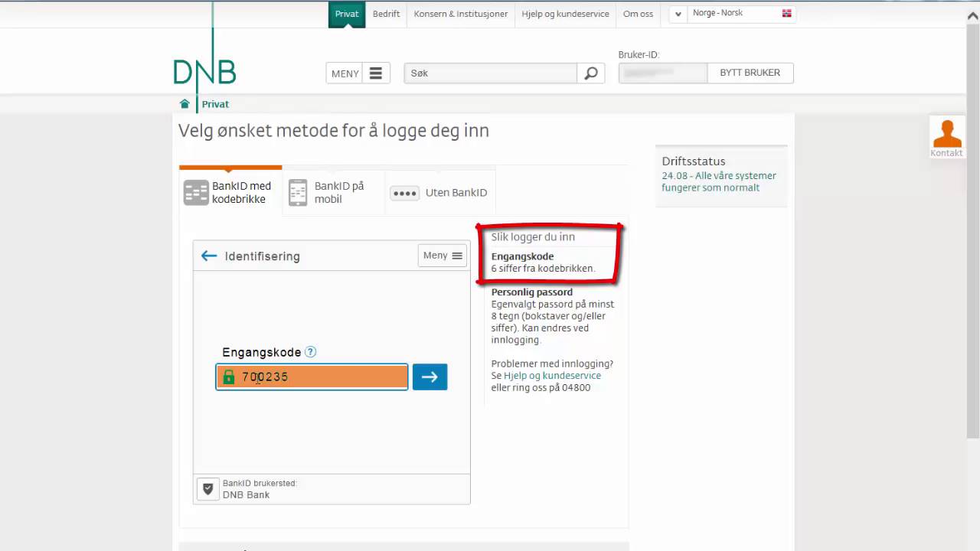Click the Driftsstatus heading
Viewport: 980px width, 551px height.
click(694, 161)
